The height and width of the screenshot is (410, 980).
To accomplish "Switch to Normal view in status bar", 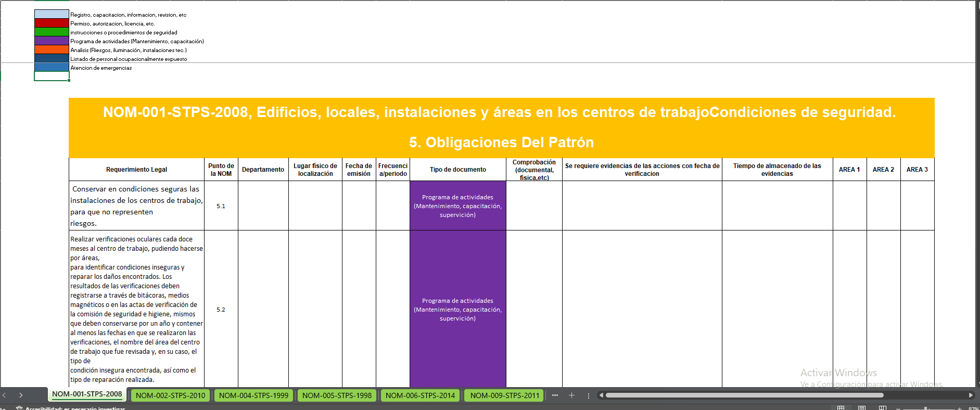I will pyautogui.click(x=841, y=408).
